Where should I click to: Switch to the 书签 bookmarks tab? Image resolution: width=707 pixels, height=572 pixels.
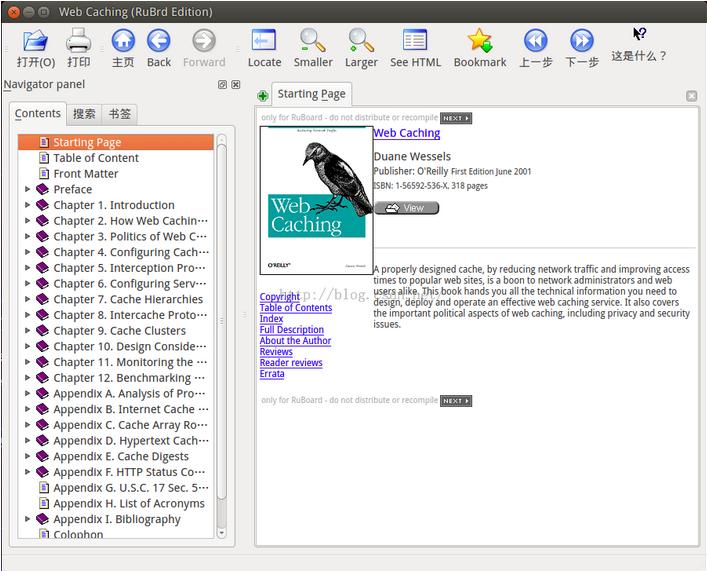click(119, 114)
